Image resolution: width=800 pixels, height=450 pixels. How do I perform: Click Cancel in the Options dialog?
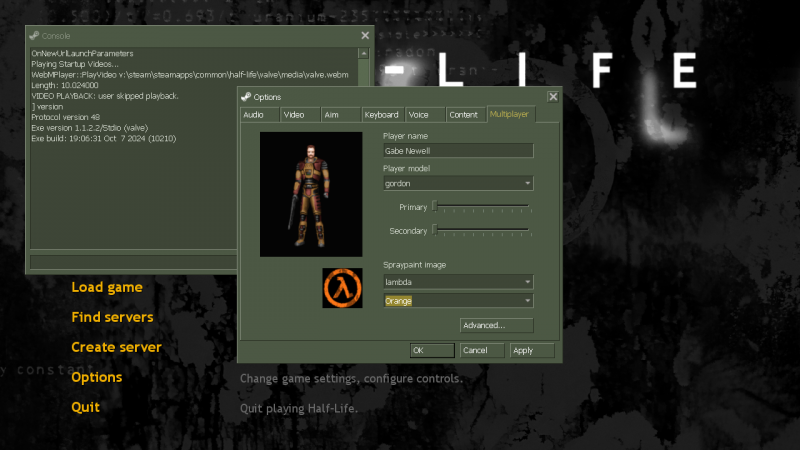click(482, 351)
